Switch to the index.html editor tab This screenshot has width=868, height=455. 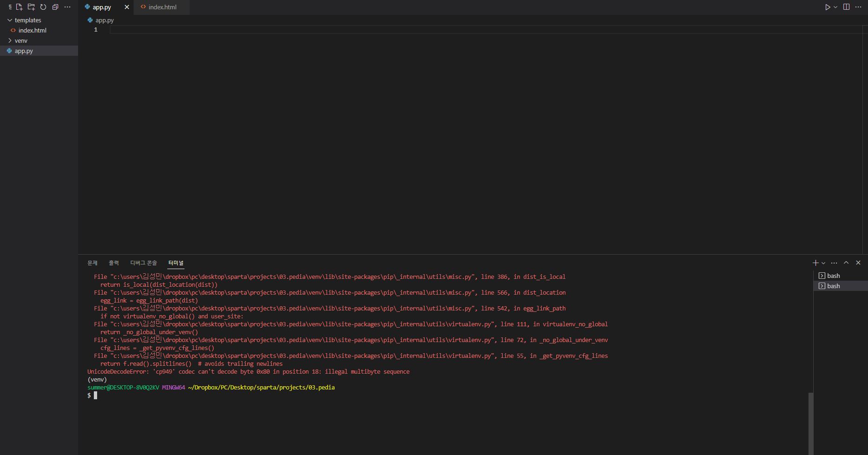(162, 7)
